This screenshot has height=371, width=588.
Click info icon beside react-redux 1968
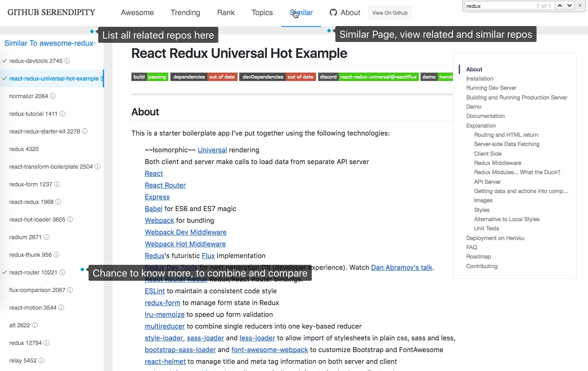point(58,202)
